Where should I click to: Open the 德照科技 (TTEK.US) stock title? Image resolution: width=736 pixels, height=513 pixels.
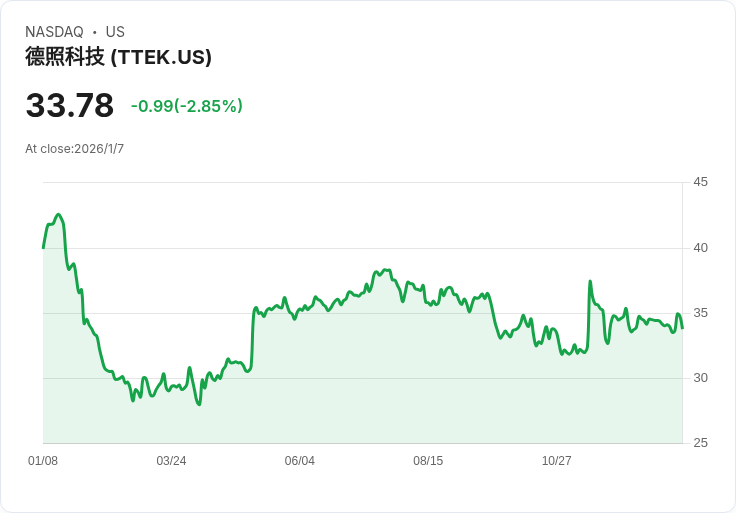[118, 57]
